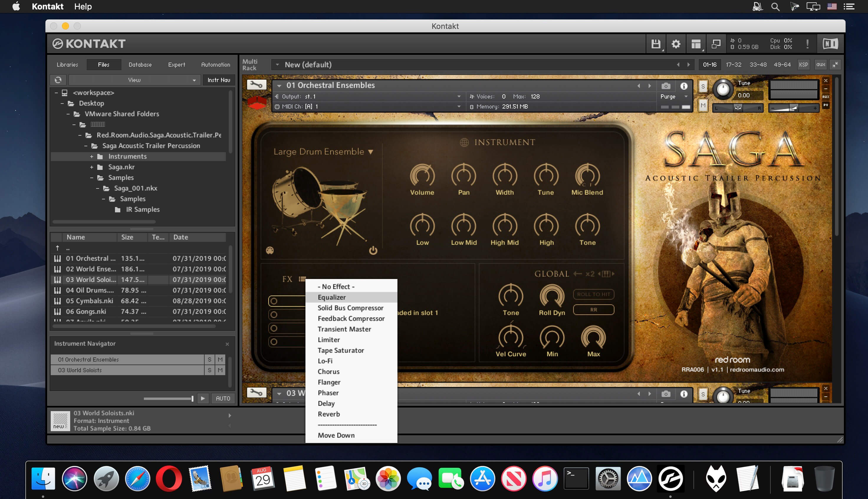Click the globe icon beside INSTRUMENT heading
This screenshot has width=868, height=499.
(464, 142)
